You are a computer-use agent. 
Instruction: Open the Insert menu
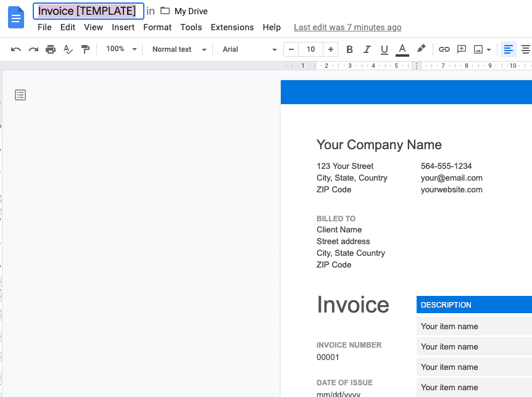(x=123, y=27)
